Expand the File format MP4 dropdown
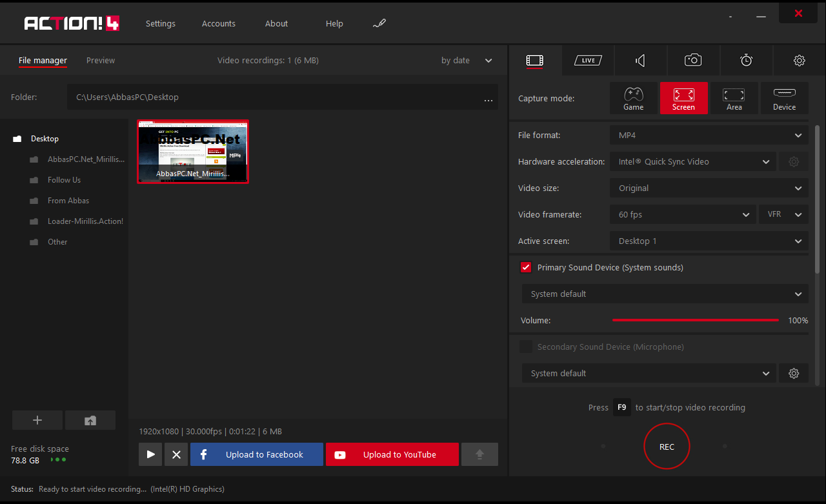 coord(709,136)
